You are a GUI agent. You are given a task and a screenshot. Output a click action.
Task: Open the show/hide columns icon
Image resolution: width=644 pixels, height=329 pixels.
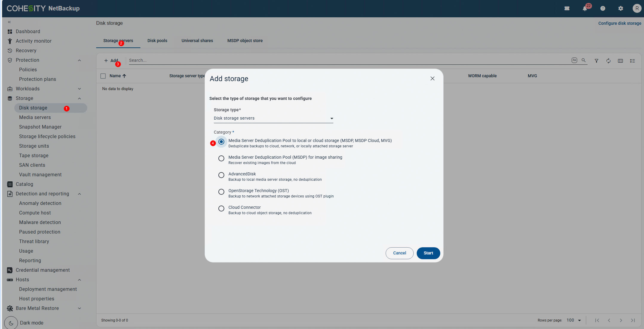point(620,61)
